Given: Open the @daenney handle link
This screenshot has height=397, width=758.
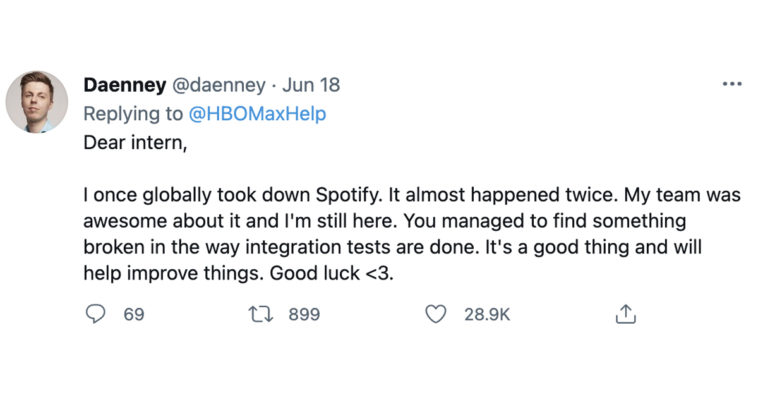Looking at the screenshot, I should [x=219, y=86].
